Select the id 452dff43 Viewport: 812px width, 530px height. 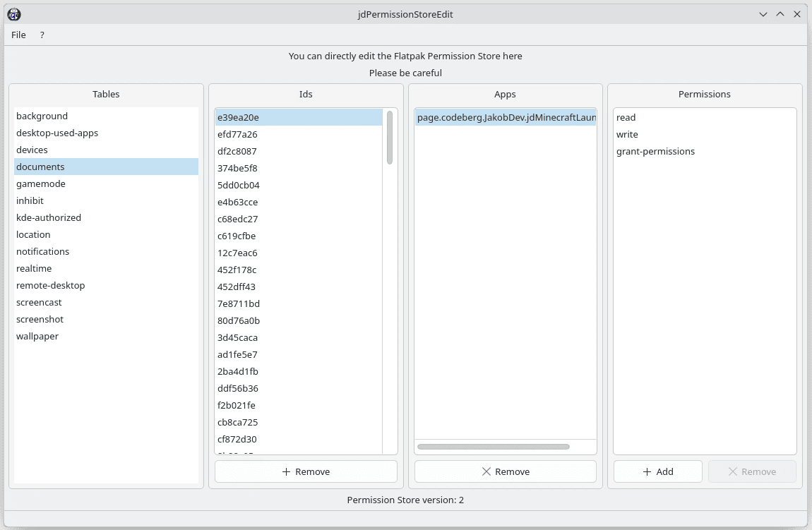coord(299,287)
